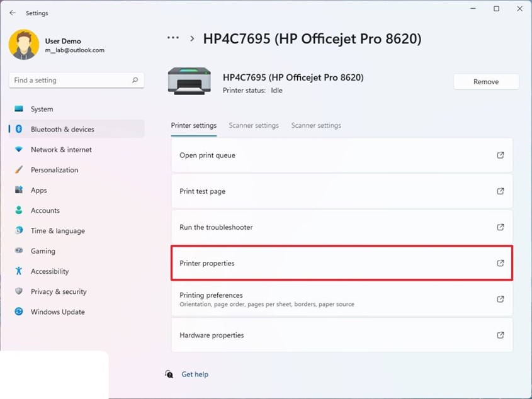Click the Remove button for the printer
This screenshot has height=399, width=532.
coord(485,81)
